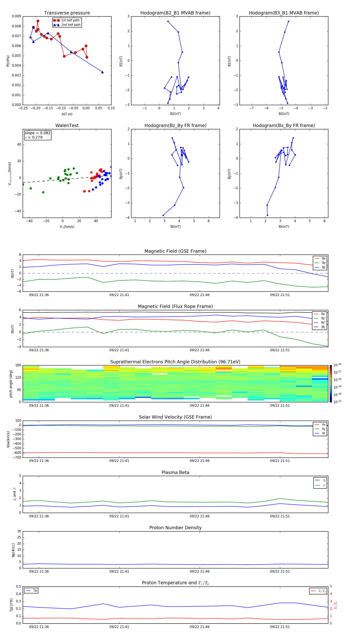Click "09/22 21:41" tick under Plasma Beta
Image resolution: width=351 pixels, height=644 pixels.
119,516
